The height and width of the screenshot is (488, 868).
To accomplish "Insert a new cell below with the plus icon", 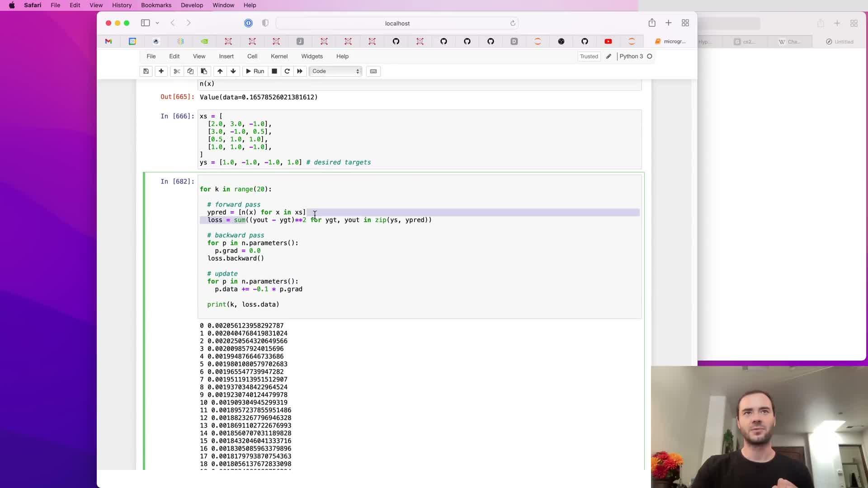I will pyautogui.click(x=161, y=71).
